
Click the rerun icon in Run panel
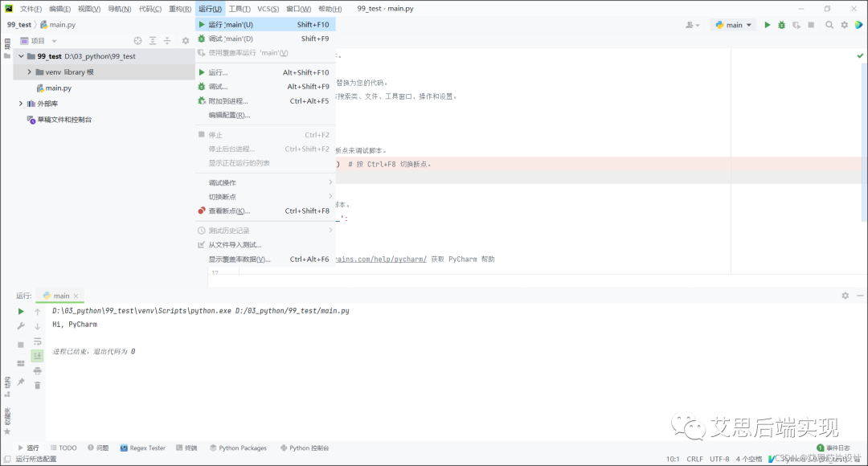21,312
